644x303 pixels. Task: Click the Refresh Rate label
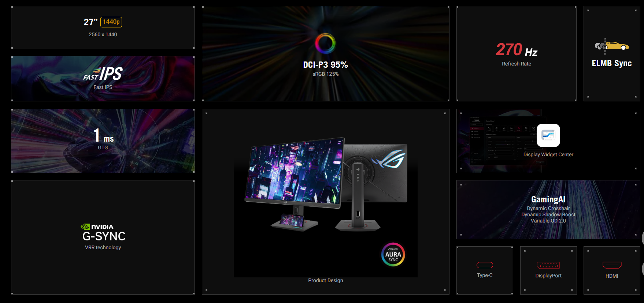[x=517, y=64]
